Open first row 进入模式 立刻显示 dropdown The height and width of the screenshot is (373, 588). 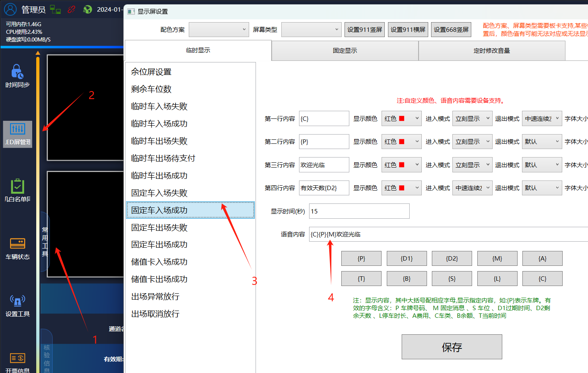click(x=472, y=118)
